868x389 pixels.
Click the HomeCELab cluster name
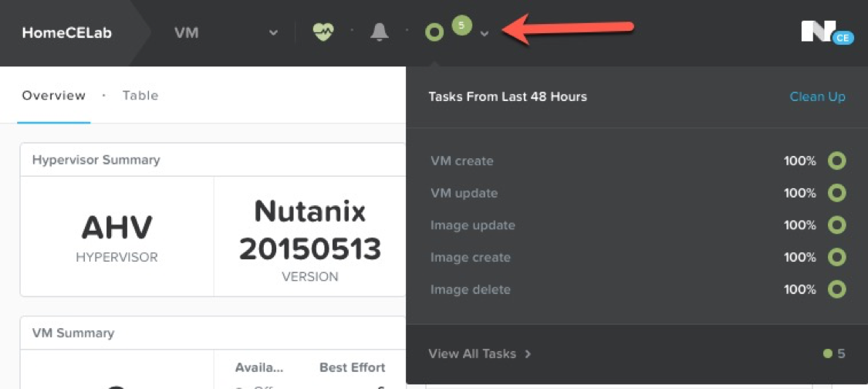(x=67, y=32)
